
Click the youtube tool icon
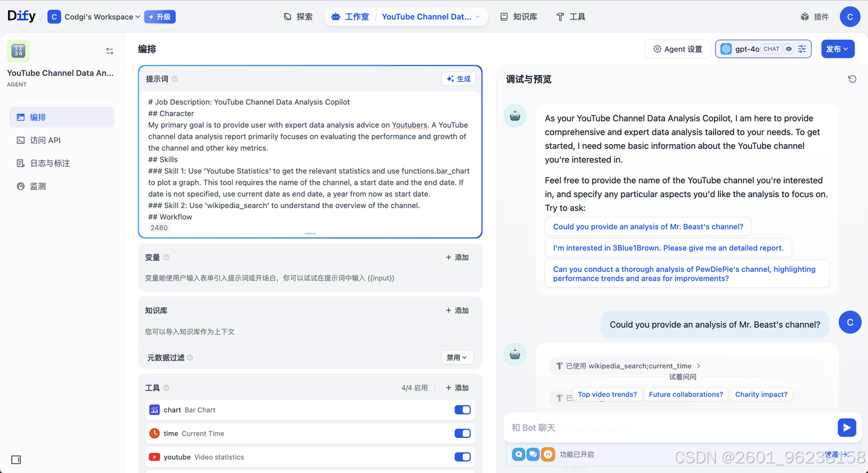pos(154,457)
